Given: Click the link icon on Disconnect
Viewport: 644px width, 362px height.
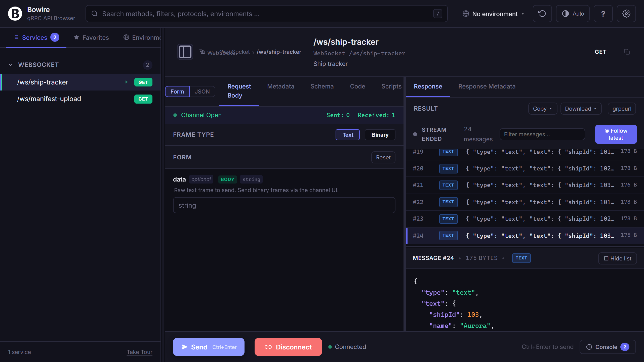Looking at the screenshot, I should 268,347.
